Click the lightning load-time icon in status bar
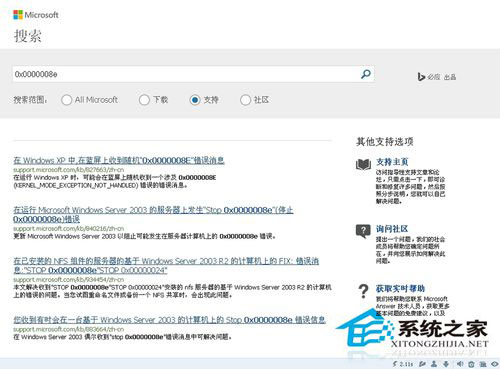Image resolution: width=500 pixels, height=369 pixels. click(x=395, y=364)
